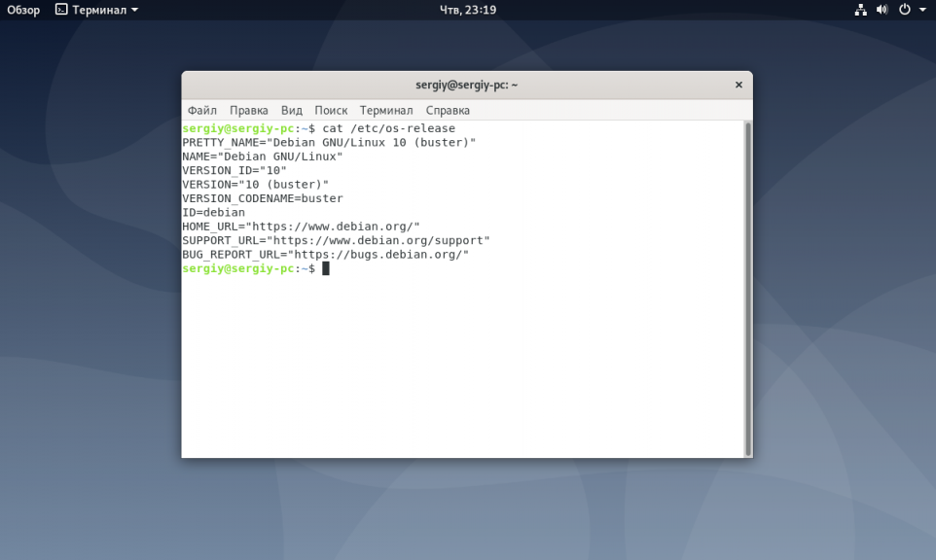Expand the Терминал app menu arrow in top panel
This screenshot has width=936, height=560.
point(134,10)
